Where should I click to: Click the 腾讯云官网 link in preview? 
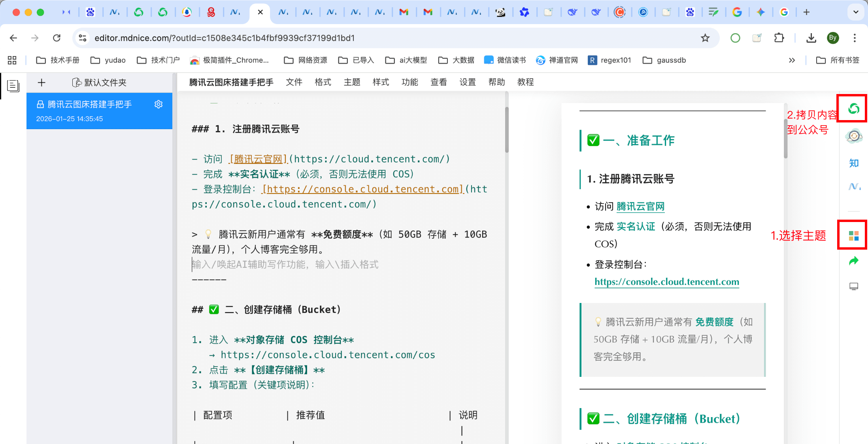coord(640,206)
